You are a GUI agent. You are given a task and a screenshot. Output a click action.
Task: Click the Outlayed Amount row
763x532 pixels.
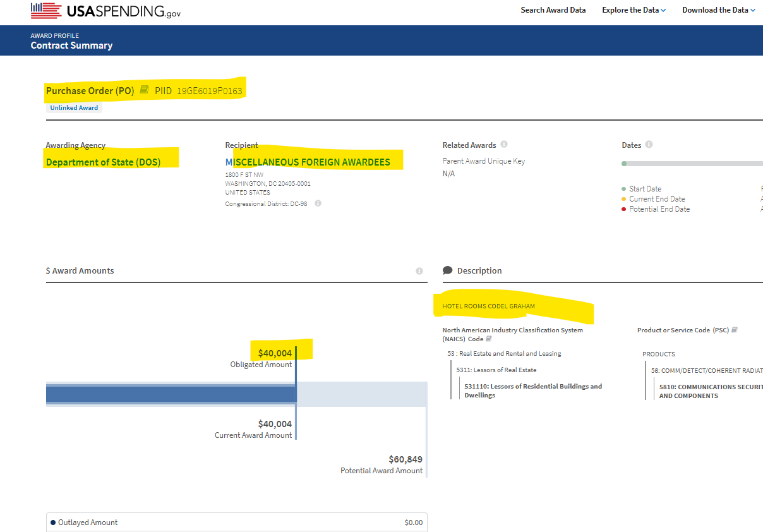[x=237, y=523]
